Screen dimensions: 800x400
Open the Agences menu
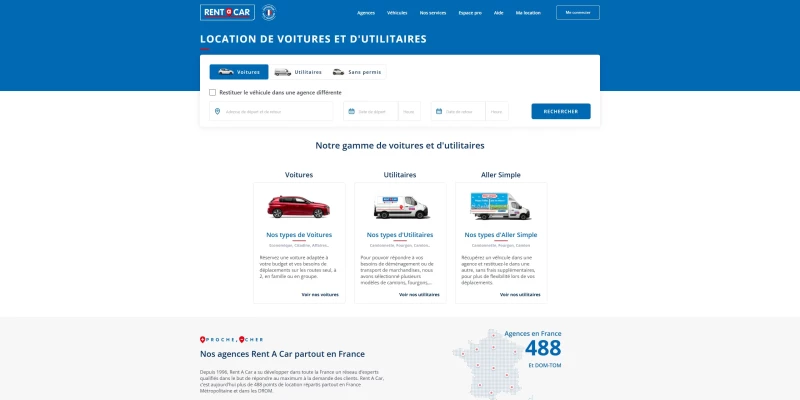tap(366, 13)
